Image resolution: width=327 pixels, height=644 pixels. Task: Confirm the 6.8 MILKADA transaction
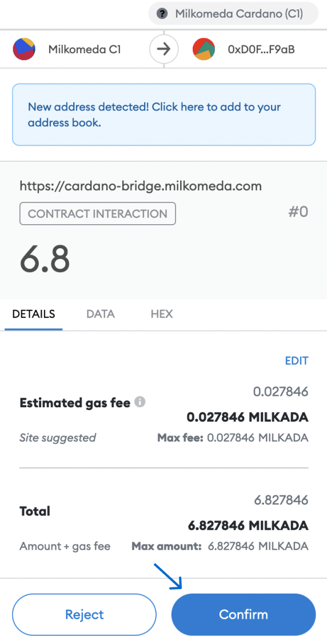point(244,614)
